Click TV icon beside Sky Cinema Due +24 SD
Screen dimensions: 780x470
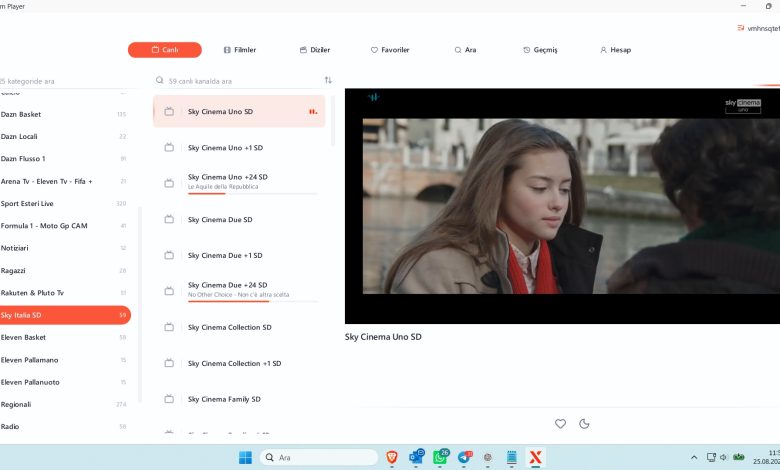[x=169, y=291]
